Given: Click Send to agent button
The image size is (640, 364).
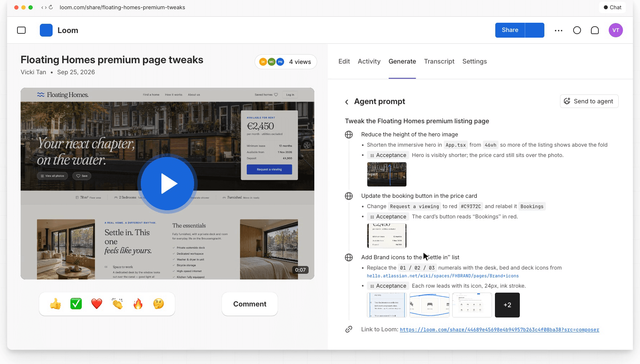Looking at the screenshot, I should pyautogui.click(x=589, y=101).
